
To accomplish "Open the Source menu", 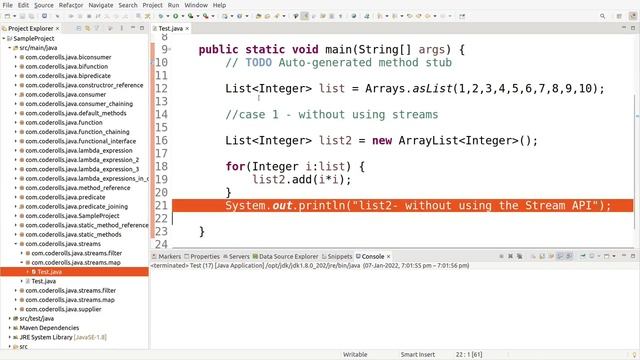I will pos(44,5).
